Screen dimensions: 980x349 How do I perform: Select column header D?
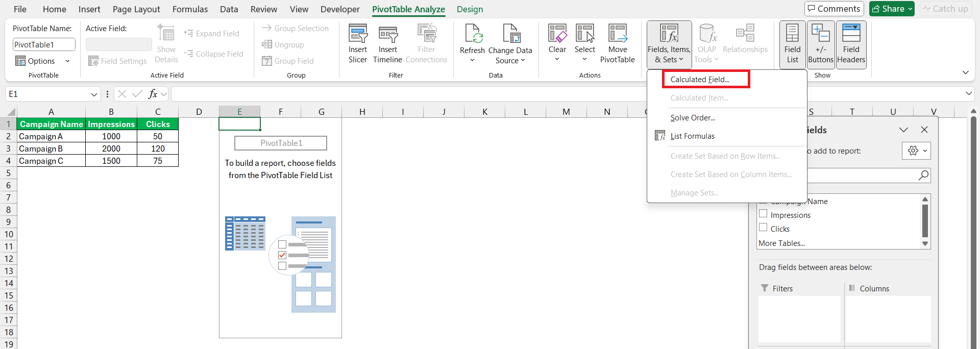pyautogui.click(x=199, y=112)
